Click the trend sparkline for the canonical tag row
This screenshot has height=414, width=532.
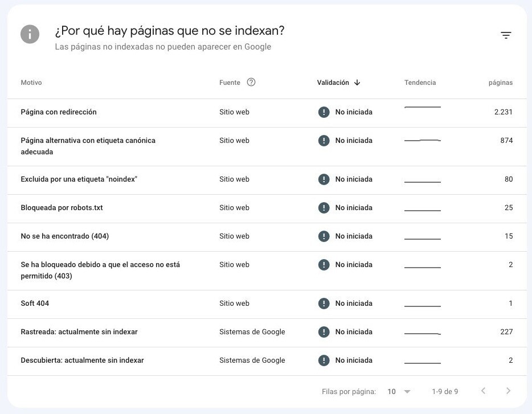click(422, 141)
